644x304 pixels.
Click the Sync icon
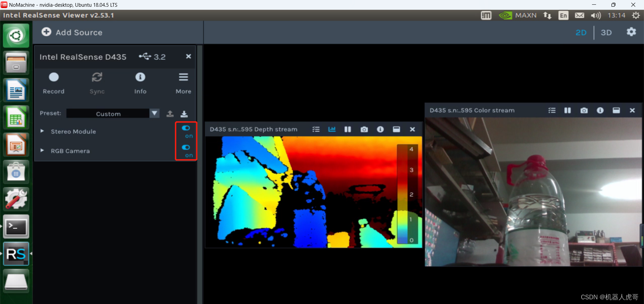(x=97, y=77)
